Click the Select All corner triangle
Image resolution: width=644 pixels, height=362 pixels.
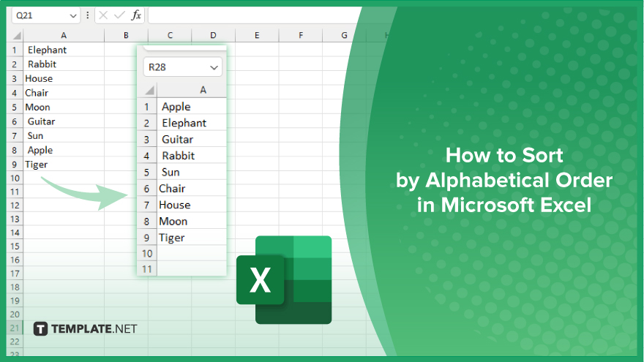click(15, 35)
